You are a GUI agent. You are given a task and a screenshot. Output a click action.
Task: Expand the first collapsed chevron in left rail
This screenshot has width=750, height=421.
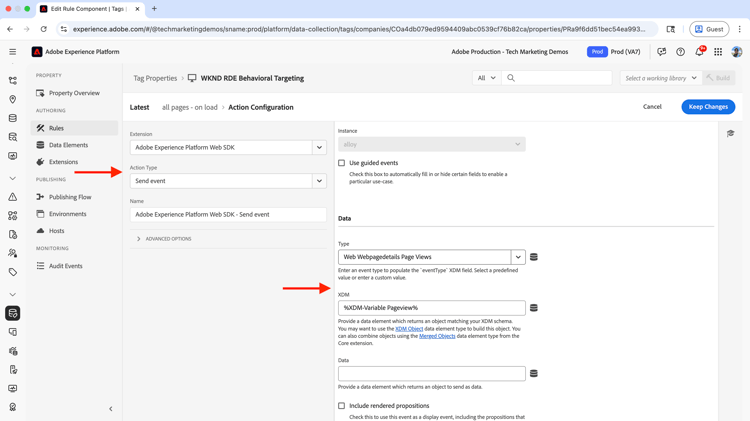(x=13, y=178)
